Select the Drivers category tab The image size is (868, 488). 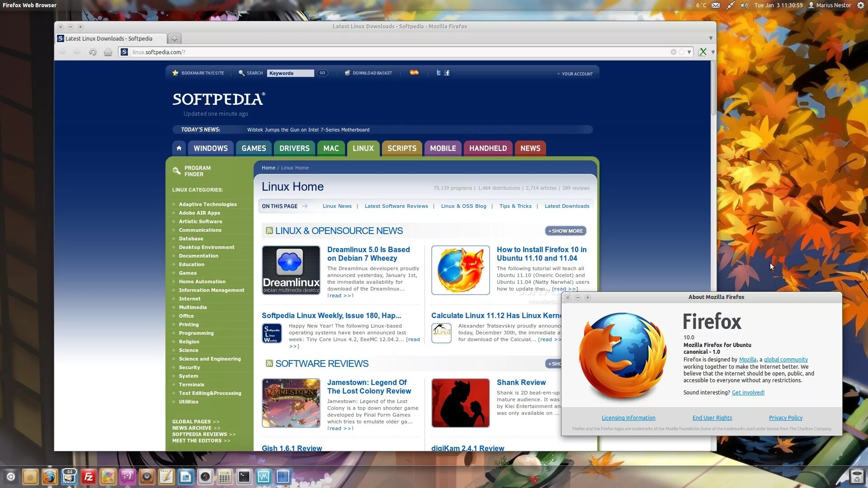pos(294,148)
